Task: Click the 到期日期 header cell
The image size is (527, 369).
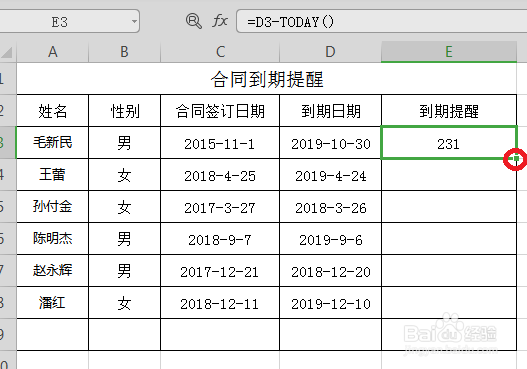Action: (330, 111)
